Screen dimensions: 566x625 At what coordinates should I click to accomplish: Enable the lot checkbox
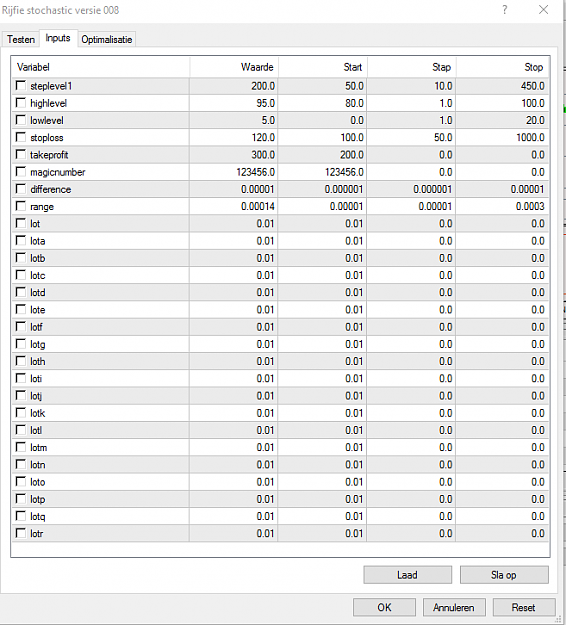click(21, 223)
